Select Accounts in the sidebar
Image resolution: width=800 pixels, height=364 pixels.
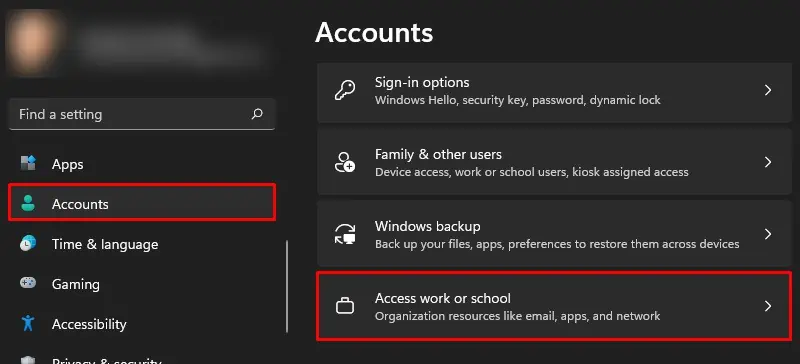pyautogui.click(x=142, y=203)
